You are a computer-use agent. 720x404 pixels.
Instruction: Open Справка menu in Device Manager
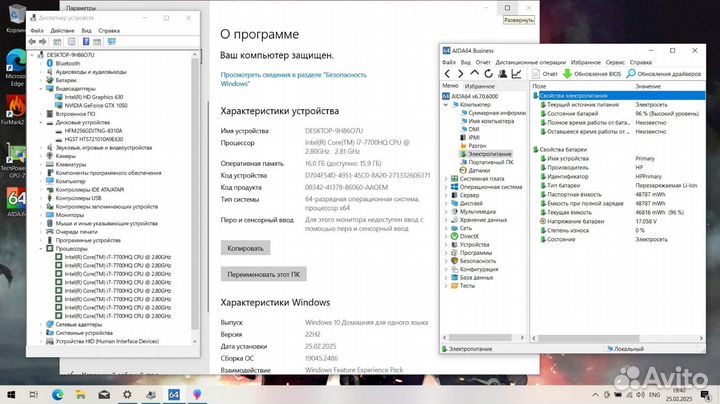[109, 30]
